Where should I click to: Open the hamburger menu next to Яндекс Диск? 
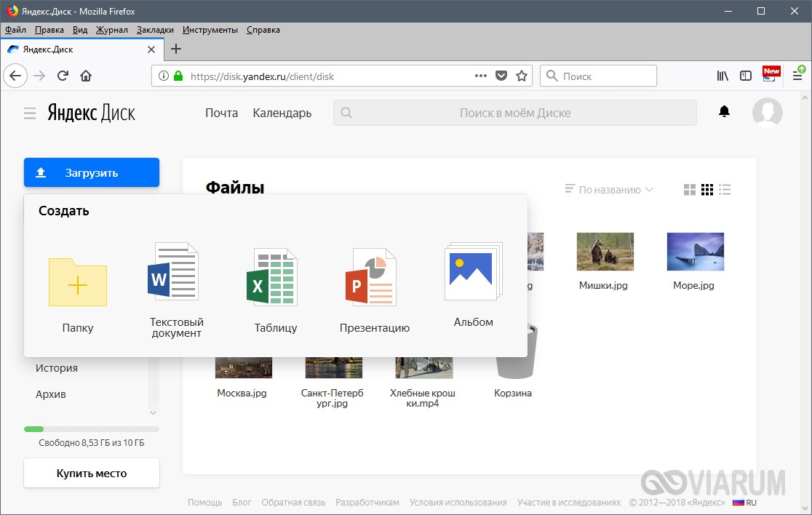[30, 113]
